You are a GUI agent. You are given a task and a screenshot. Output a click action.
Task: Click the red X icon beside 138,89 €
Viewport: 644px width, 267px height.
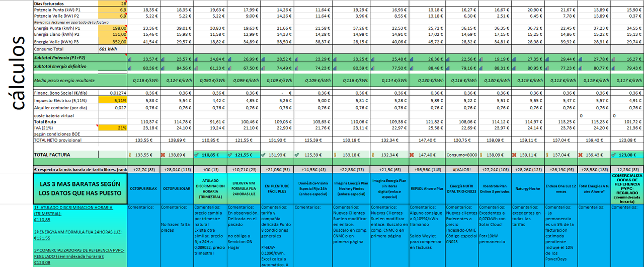(163, 155)
